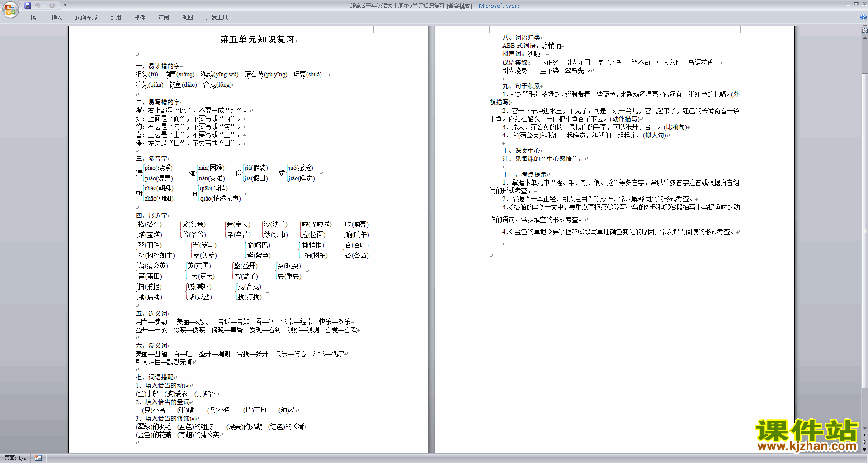
Task: Click the text 用力—使劲
Action: [151, 322]
